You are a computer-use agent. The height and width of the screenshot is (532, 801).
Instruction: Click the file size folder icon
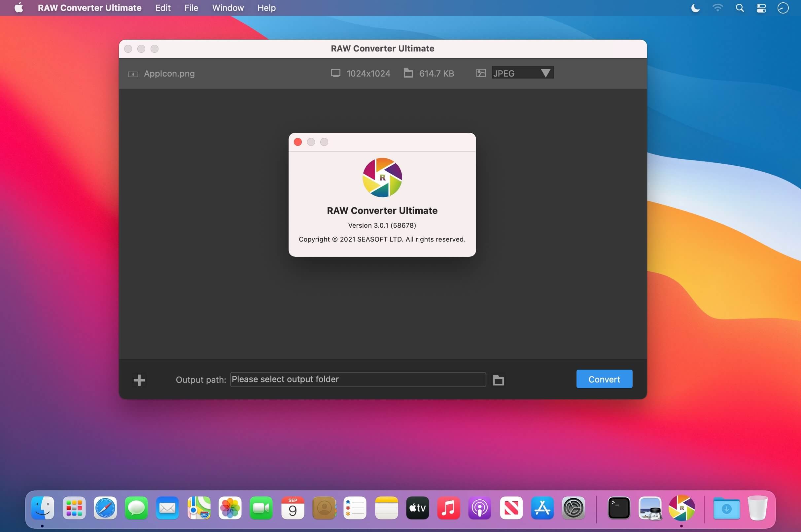[x=408, y=73]
